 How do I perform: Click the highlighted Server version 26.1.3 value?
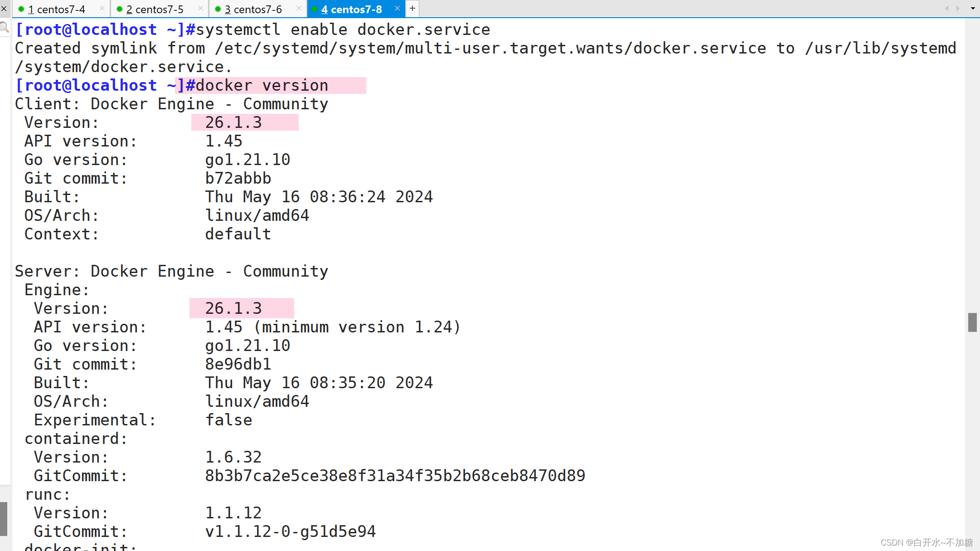point(233,308)
